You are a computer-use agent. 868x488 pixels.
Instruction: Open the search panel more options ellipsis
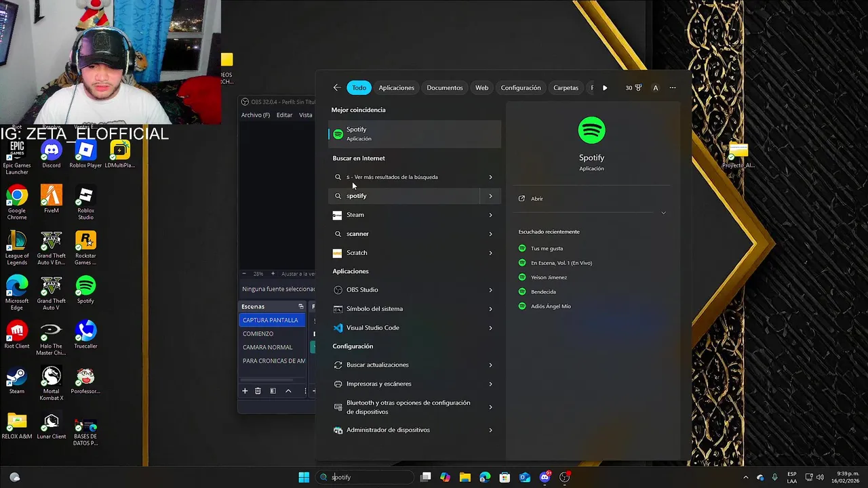click(673, 87)
